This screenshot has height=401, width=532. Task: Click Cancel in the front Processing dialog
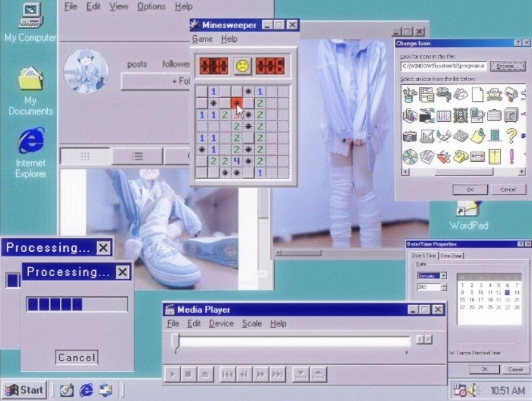(x=77, y=357)
